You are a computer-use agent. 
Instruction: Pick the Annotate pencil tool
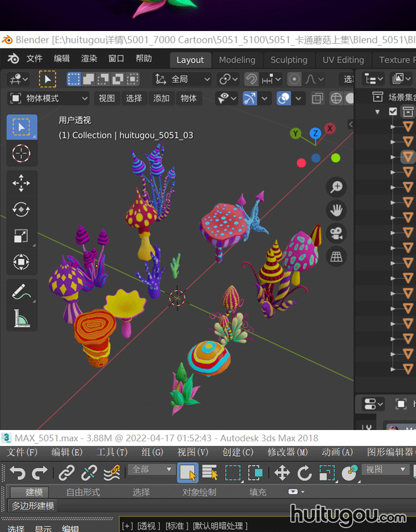point(21,291)
